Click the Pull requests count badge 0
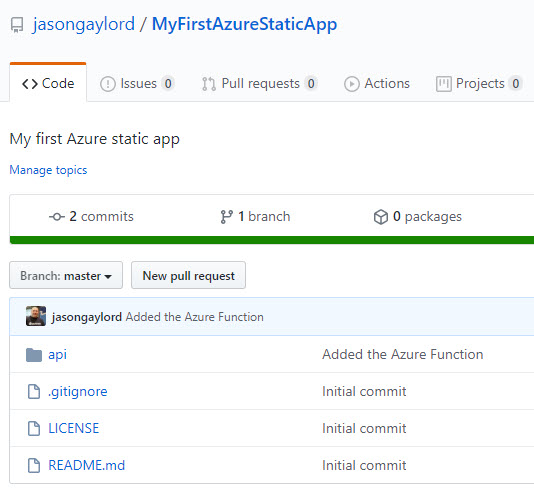Viewport: 534px width, 495px height. 311,84
